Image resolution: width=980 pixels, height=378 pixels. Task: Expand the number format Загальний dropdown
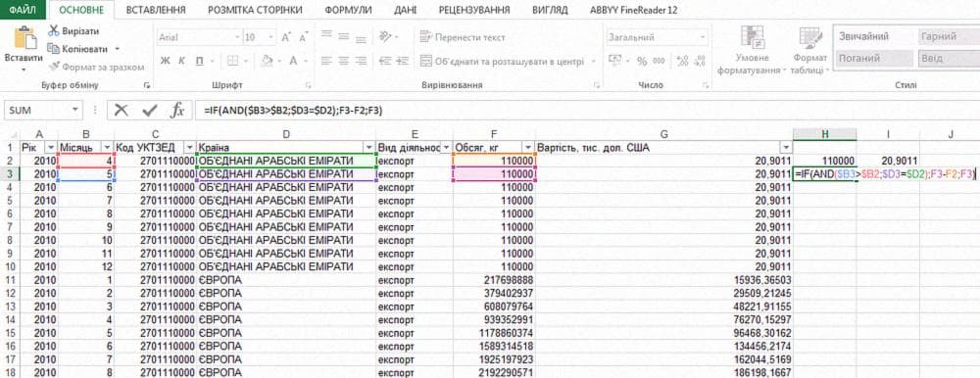703,37
